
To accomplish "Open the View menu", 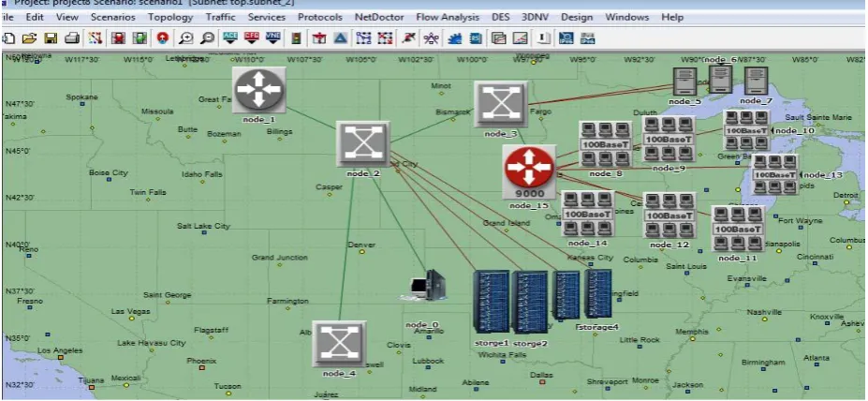I will pos(67,17).
